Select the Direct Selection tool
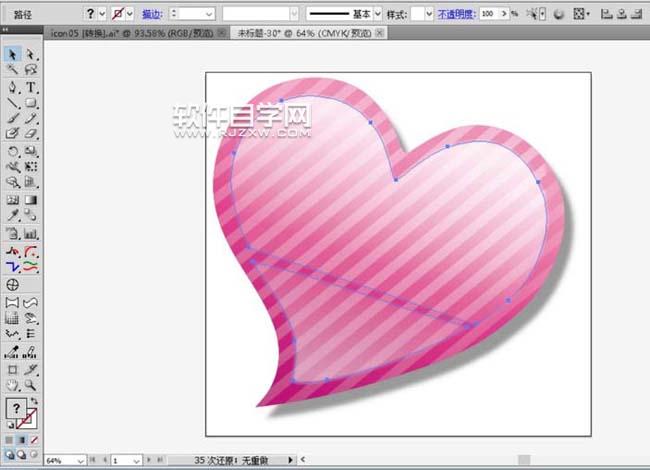 31,54
